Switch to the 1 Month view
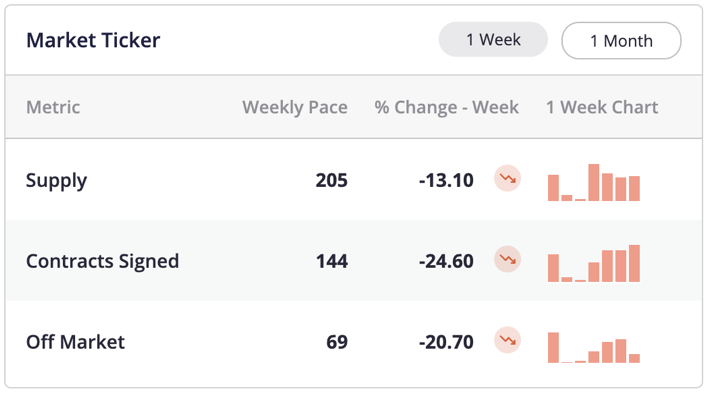The image size is (718, 394). 621,41
